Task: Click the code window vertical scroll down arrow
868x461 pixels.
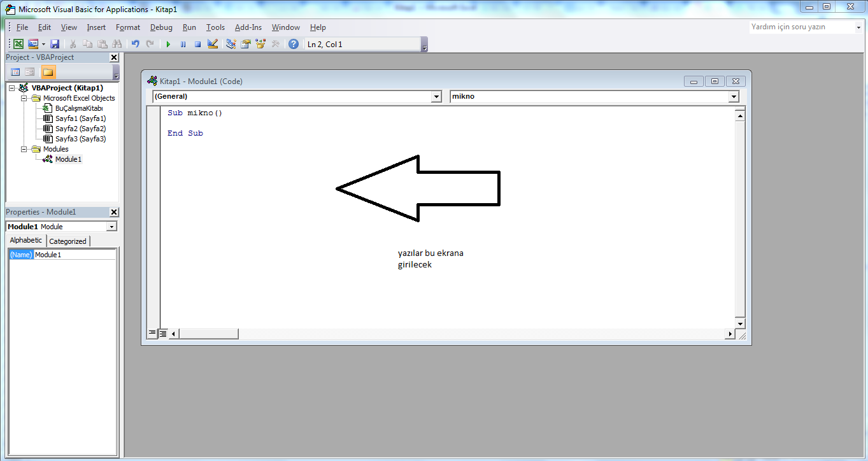Action: [740, 323]
